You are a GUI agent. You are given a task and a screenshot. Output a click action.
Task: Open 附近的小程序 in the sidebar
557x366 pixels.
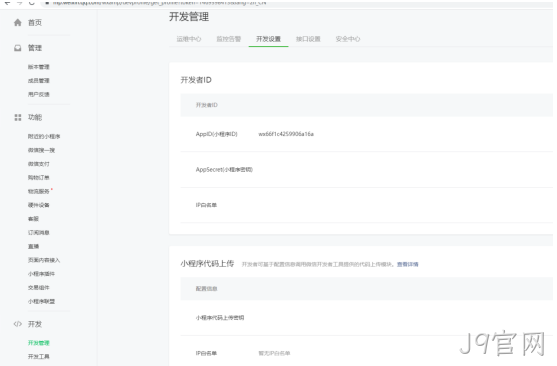click(44, 136)
